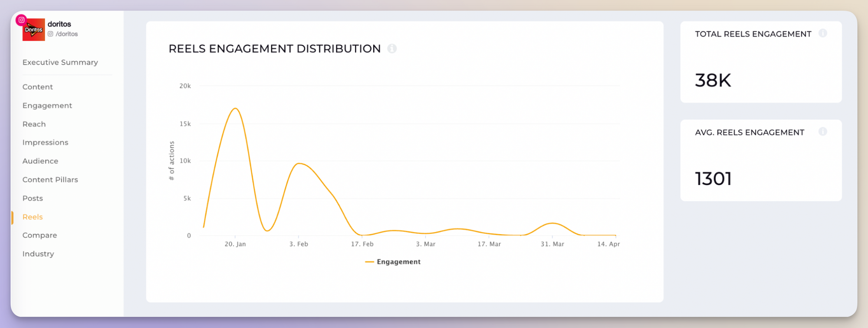Screen dimensions: 868x328
Task: Click the doritos account name
Action: 59,24
